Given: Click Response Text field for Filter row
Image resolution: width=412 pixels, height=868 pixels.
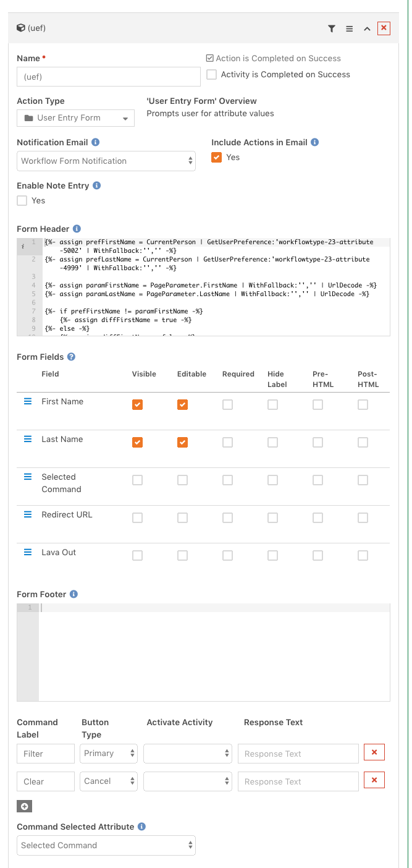Looking at the screenshot, I should (298, 754).
